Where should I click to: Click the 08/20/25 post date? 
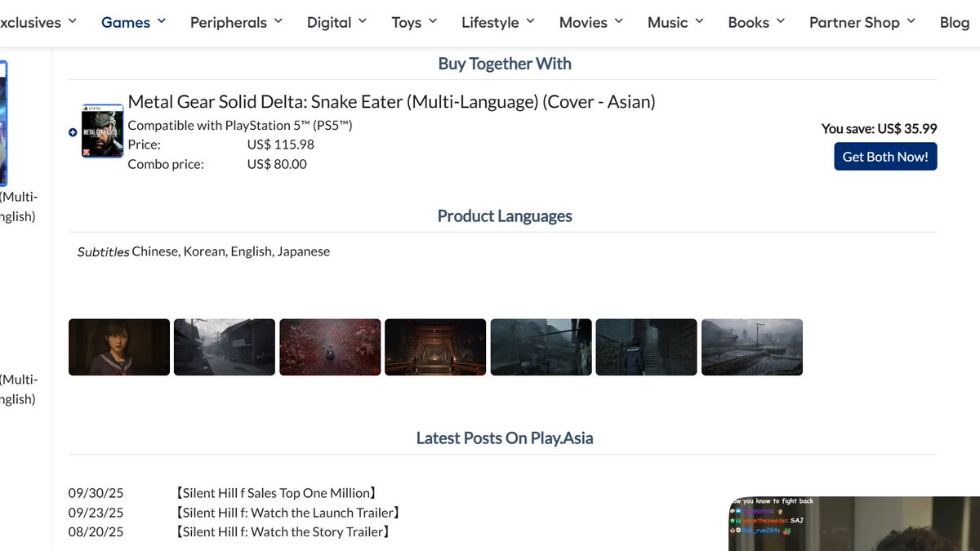click(x=96, y=532)
